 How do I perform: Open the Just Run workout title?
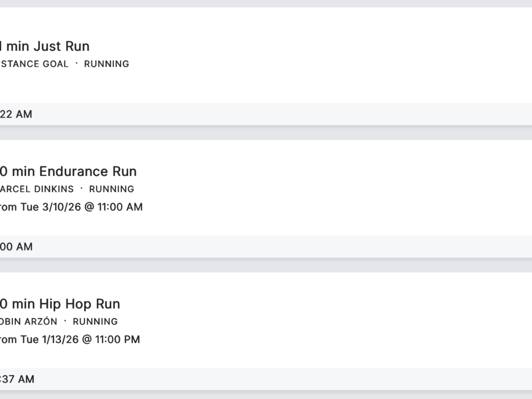(x=45, y=46)
